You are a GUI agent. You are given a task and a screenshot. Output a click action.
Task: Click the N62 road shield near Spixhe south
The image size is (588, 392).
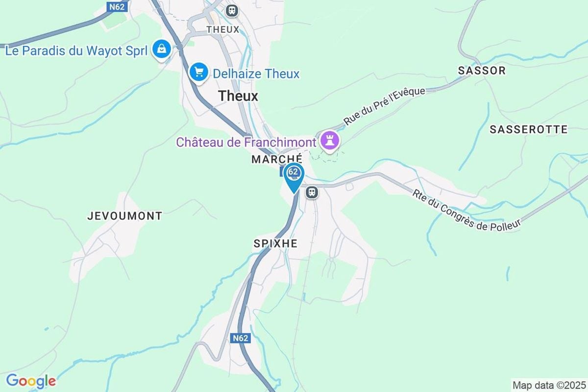click(241, 338)
